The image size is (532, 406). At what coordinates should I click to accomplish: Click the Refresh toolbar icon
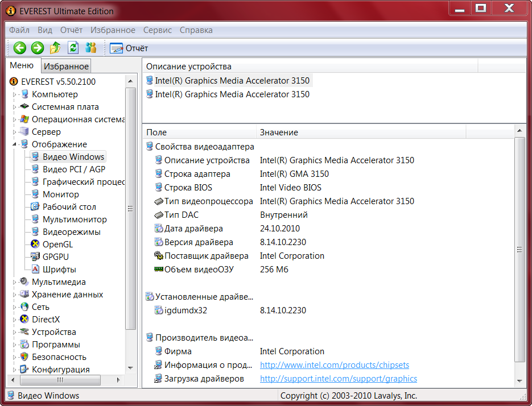coord(73,48)
